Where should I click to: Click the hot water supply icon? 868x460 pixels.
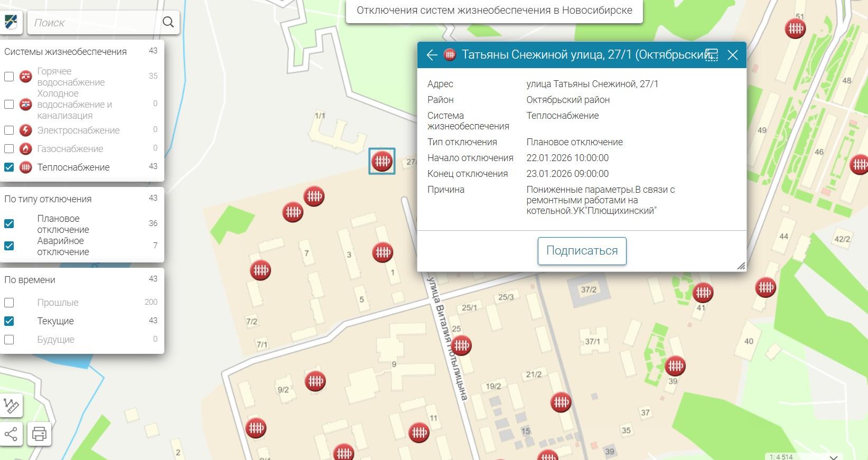(x=26, y=77)
